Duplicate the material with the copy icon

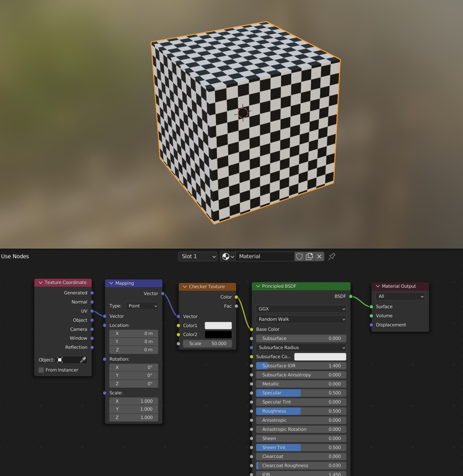pos(309,256)
